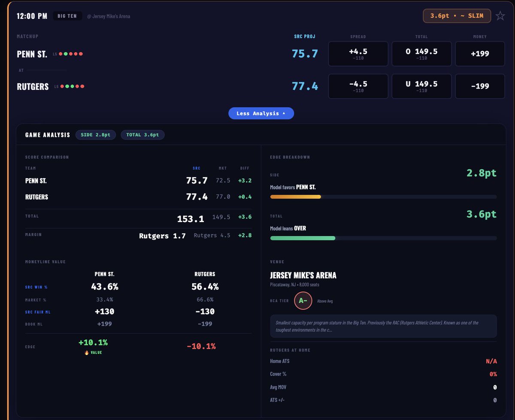
Task: Click the TOTAL 3.6pt pill
Action: tap(142, 135)
